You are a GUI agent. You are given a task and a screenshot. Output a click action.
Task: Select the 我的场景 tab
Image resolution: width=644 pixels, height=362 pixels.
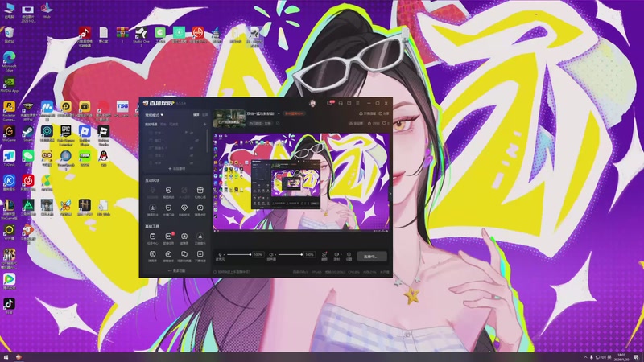pyautogui.click(x=151, y=124)
